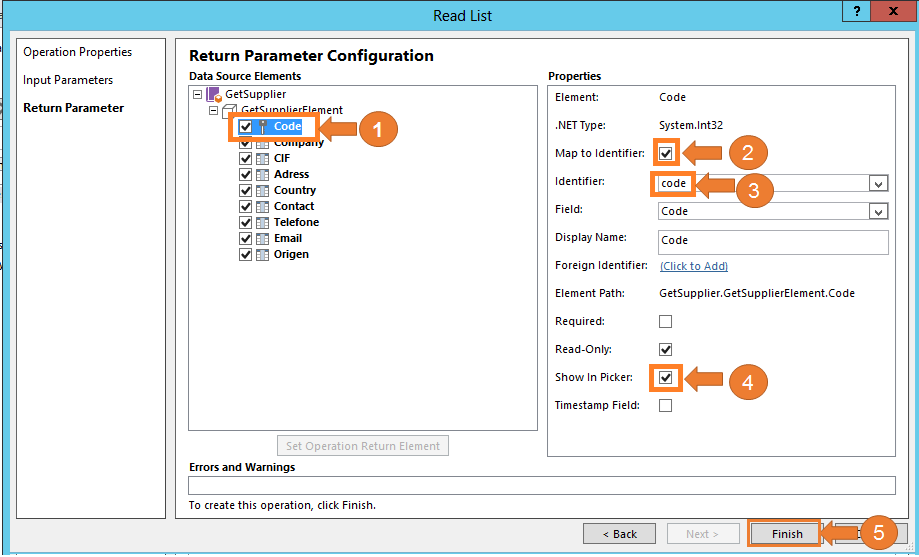Enable the Timestamp Field checkbox
This screenshot has height=557, width=919.
(x=666, y=405)
